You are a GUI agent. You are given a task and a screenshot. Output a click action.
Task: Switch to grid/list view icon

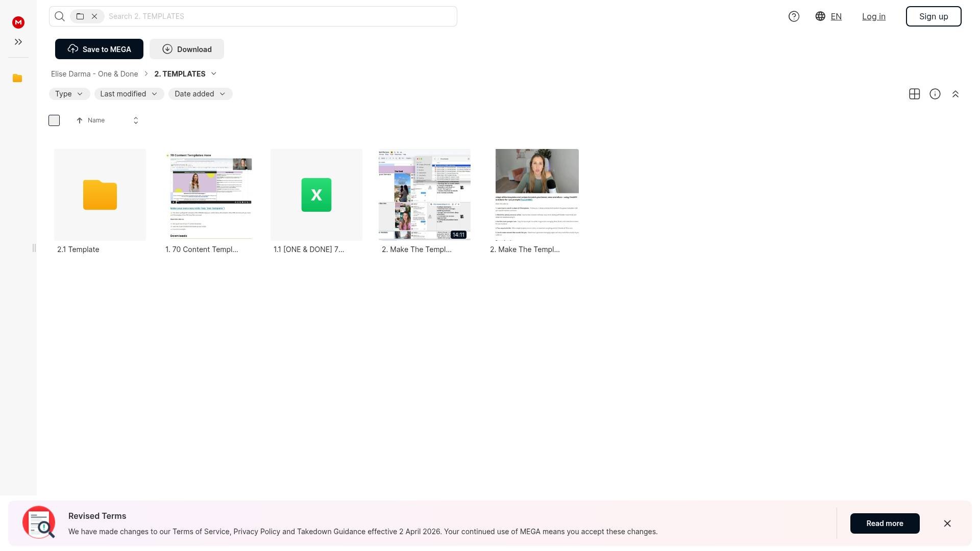[914, 94]
